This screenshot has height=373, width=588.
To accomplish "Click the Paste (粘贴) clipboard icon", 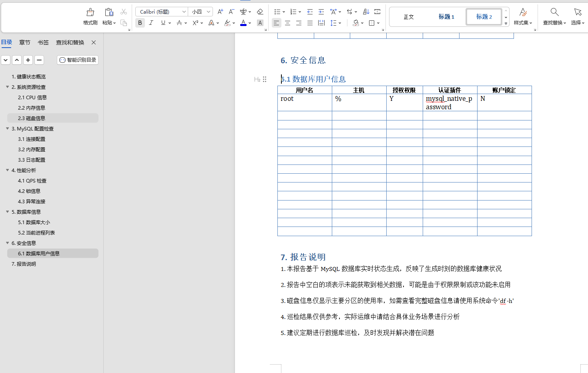I will 109,12.
